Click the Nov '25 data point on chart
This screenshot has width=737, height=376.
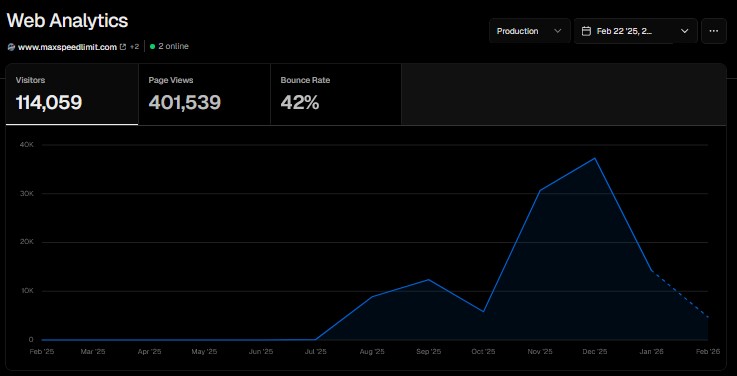pyautogui.click(x=540, y=191)
